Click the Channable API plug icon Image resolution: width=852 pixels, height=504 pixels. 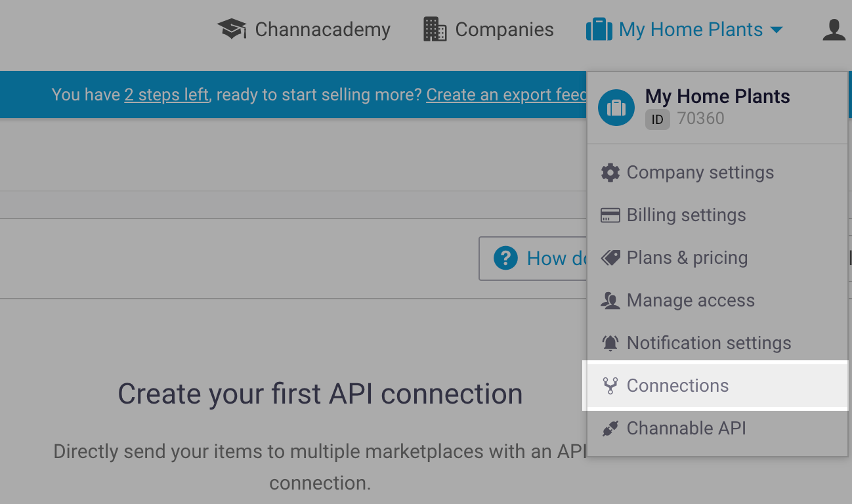[x=610, y=428]
